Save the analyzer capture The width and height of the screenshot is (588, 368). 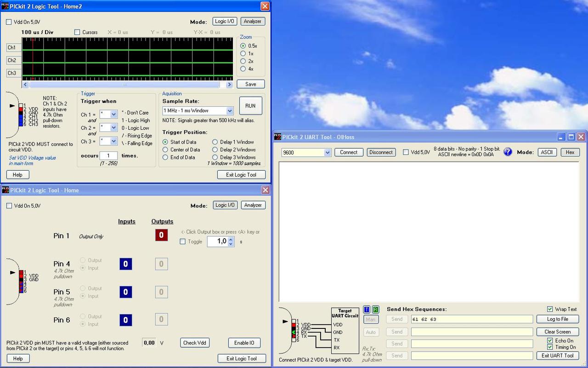[x=251, y=84]
